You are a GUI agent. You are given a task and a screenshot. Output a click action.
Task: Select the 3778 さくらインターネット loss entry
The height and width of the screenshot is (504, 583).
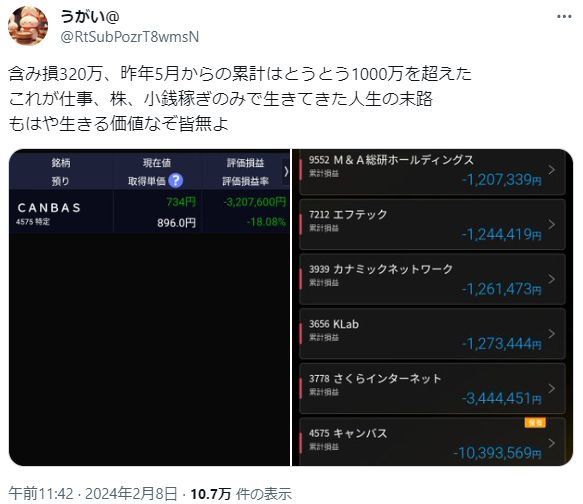432,388
